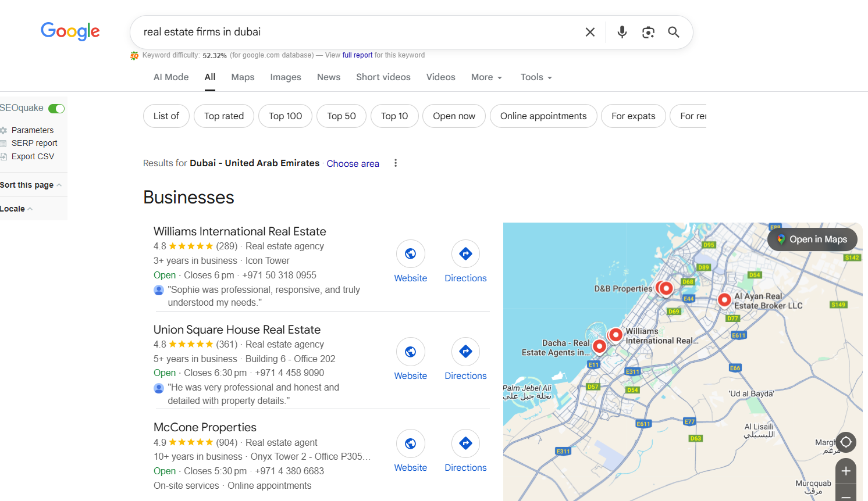Open the Tools dropdown
The image size is (868, 501).
click(536, 77)
